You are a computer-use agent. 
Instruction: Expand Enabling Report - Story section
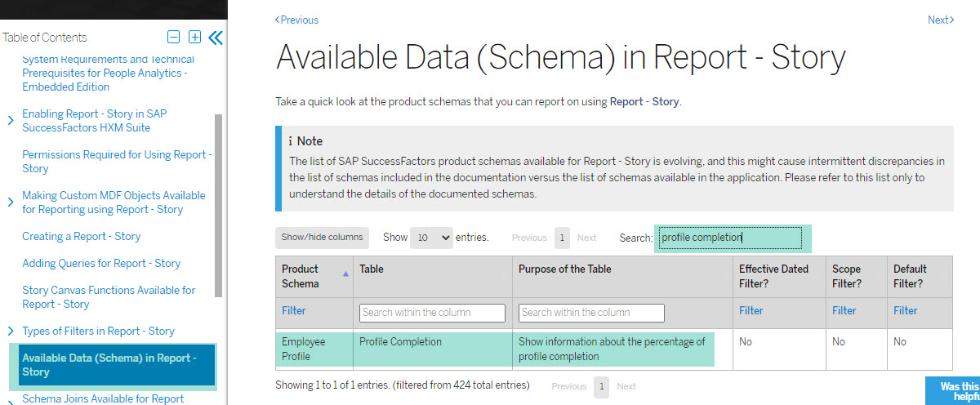(11, 121)
